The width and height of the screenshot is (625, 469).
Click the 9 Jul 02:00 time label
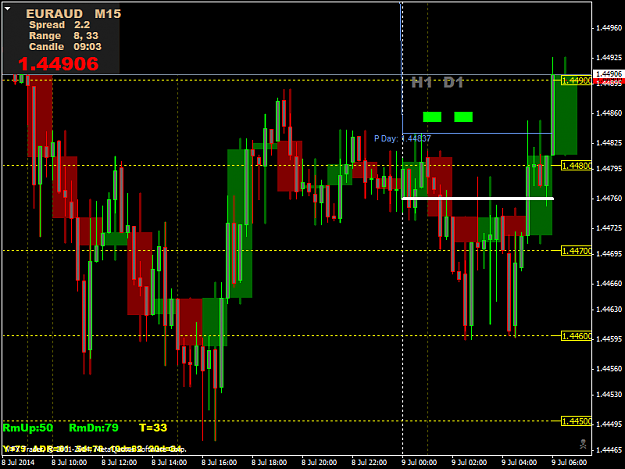469,462
